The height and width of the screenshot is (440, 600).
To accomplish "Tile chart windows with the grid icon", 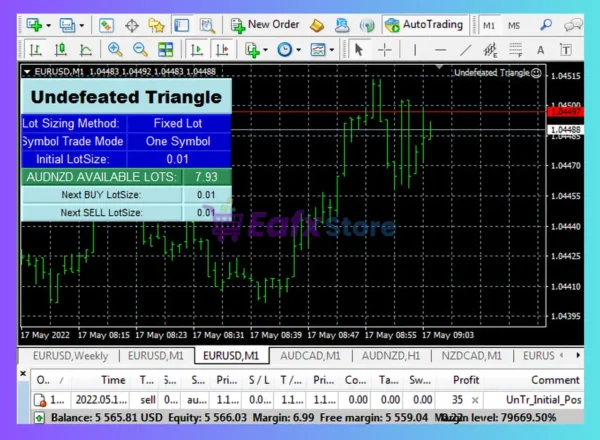I will coord(165,50).
